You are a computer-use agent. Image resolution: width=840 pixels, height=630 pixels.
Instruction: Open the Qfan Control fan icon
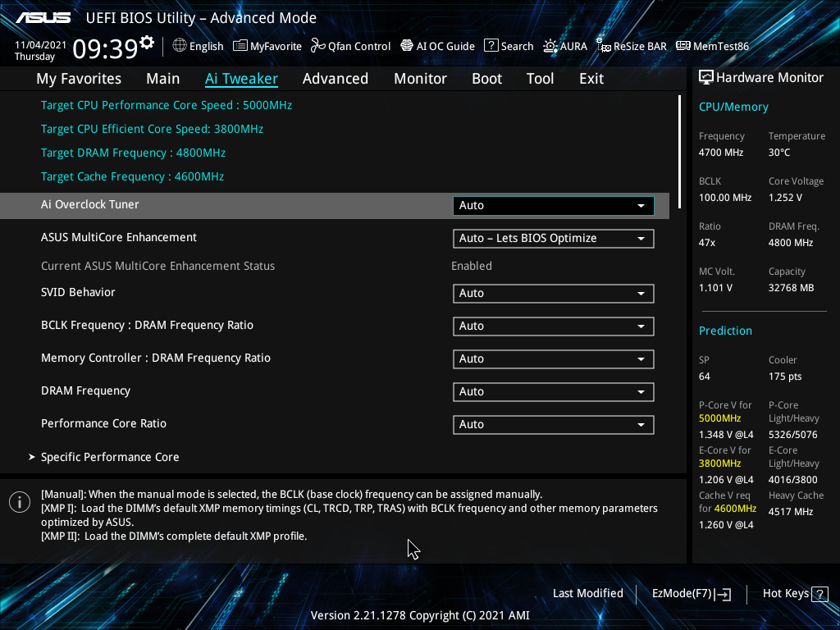tap(318, 46)
